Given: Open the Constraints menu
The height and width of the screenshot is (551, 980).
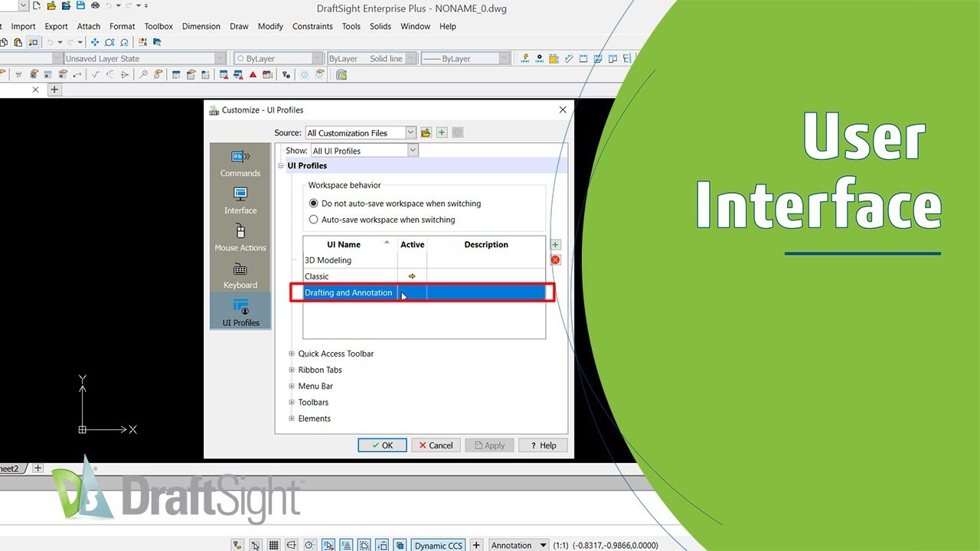Looking at the screenshot, I should pyautogui.click(x=312, y=26).
